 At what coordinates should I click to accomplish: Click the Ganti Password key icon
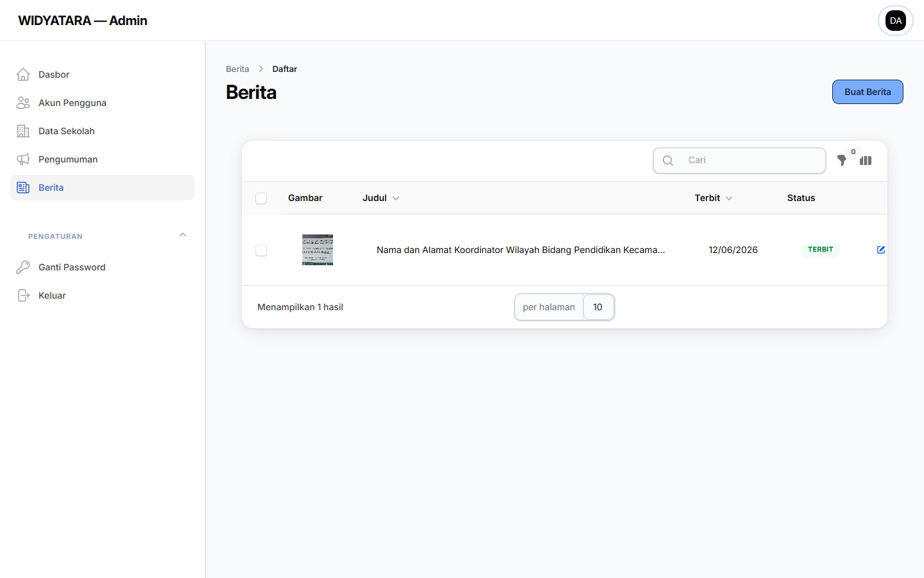23,267
